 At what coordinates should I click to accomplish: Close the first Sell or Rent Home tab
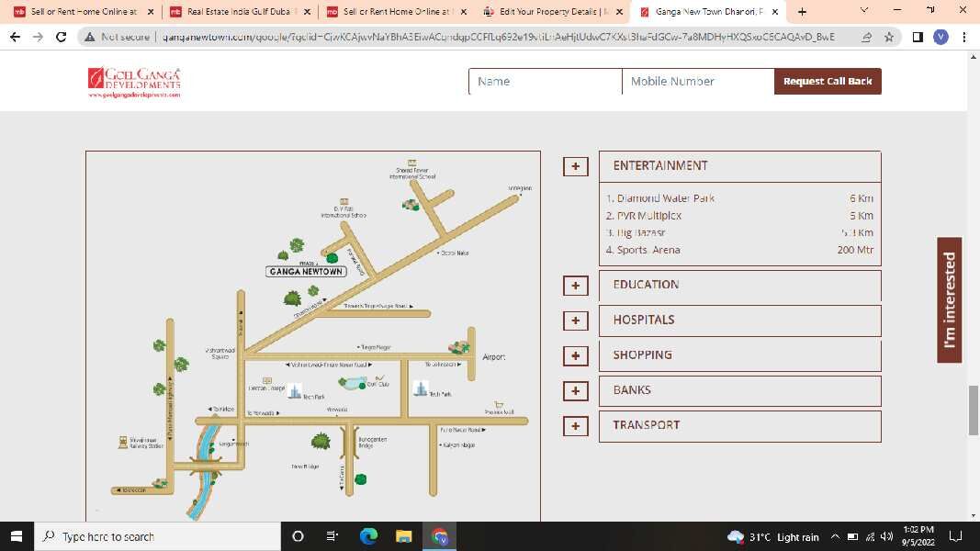click(151, 11)
